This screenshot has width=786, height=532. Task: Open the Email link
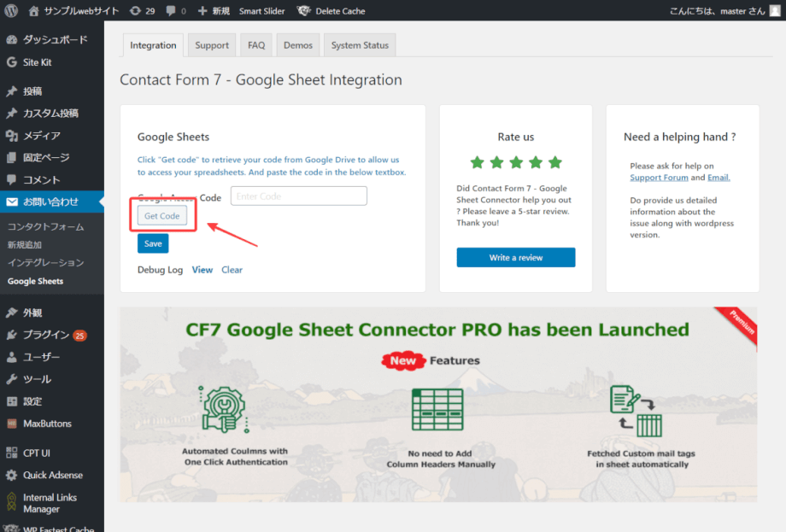[x=719, y=178]
